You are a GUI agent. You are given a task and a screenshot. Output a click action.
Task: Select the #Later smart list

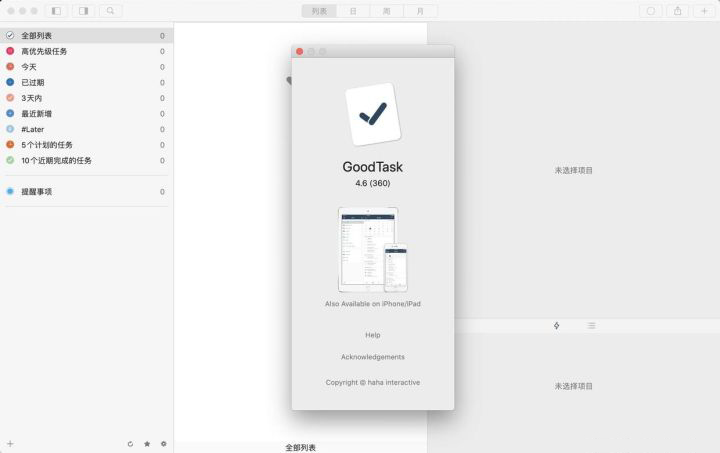86,129
